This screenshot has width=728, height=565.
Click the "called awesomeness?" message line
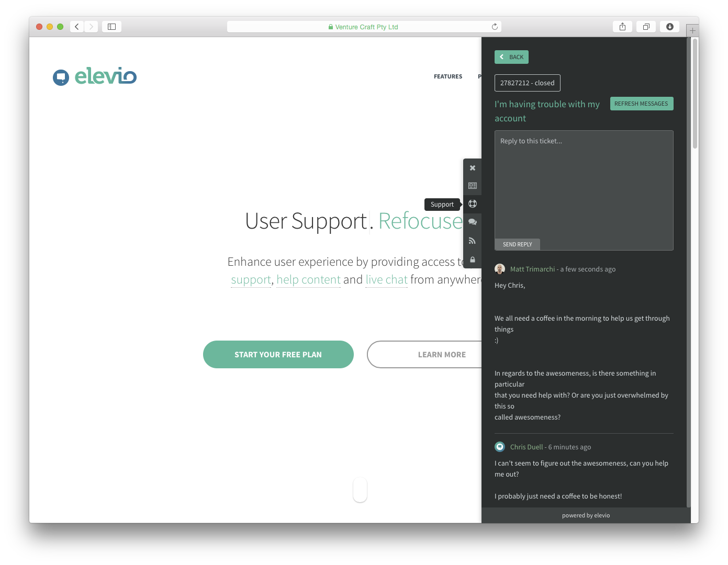tap(528, 417)
